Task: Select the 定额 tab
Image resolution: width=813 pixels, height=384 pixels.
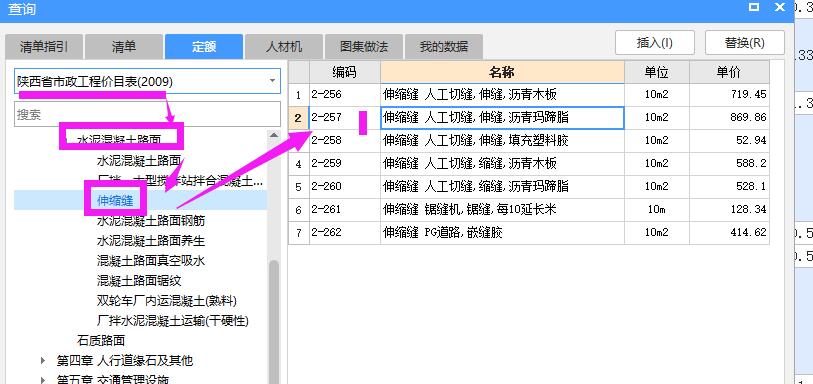Action: pos(204,47)
